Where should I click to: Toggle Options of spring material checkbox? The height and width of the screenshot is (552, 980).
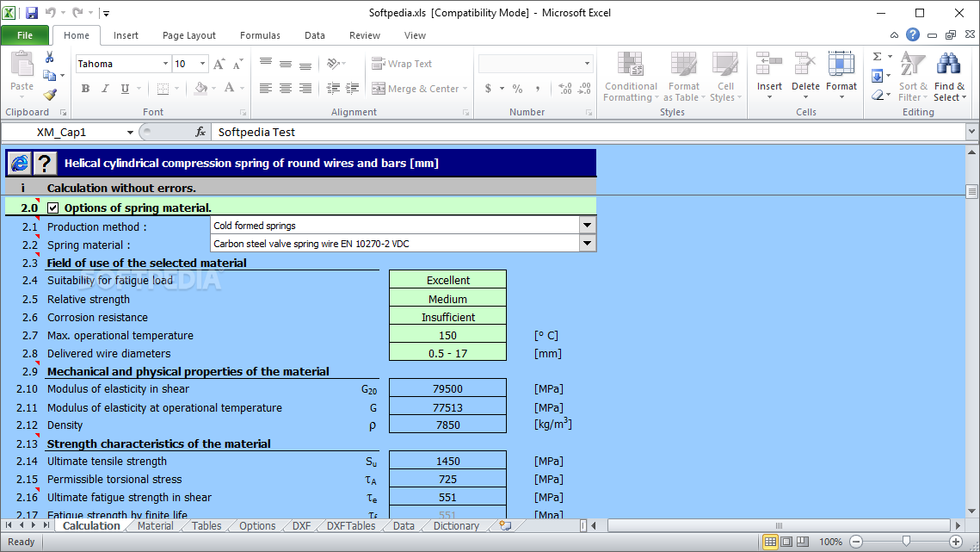[x=53, y=208]
